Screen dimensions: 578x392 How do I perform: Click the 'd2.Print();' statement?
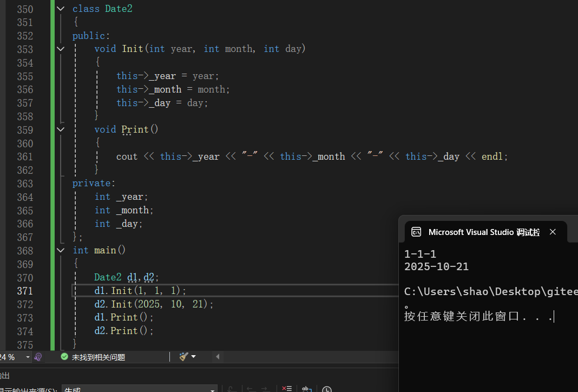coord(124,331)
